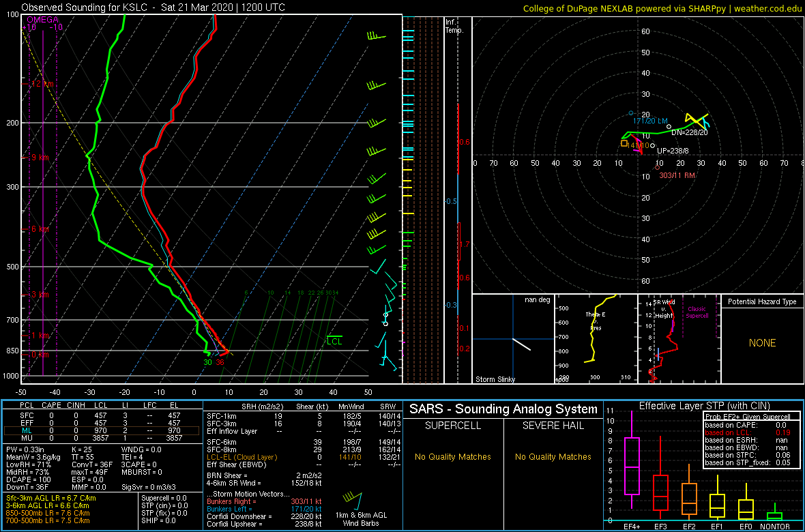805x532 pixels.
Task: Click the surface temperature value 36
Action: (220, 363)
